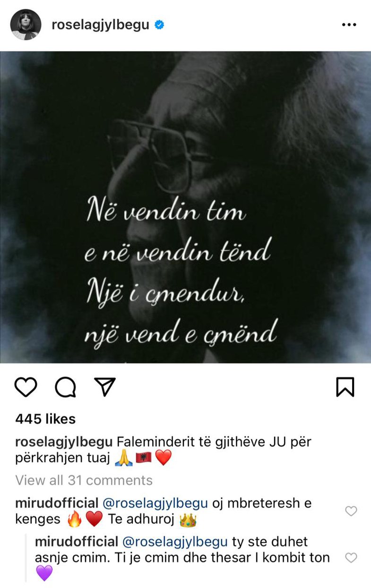Open mirudofficial profile from first comment
Screen dimensions: 371x588
pyautogui.click(x=57, y=503)
